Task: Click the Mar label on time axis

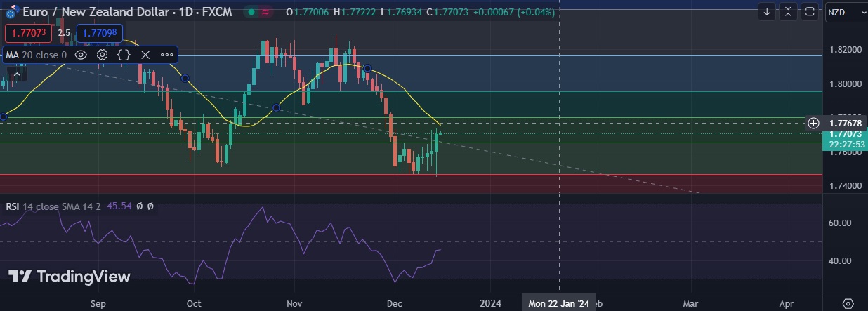Action: [x=690, y=303]
